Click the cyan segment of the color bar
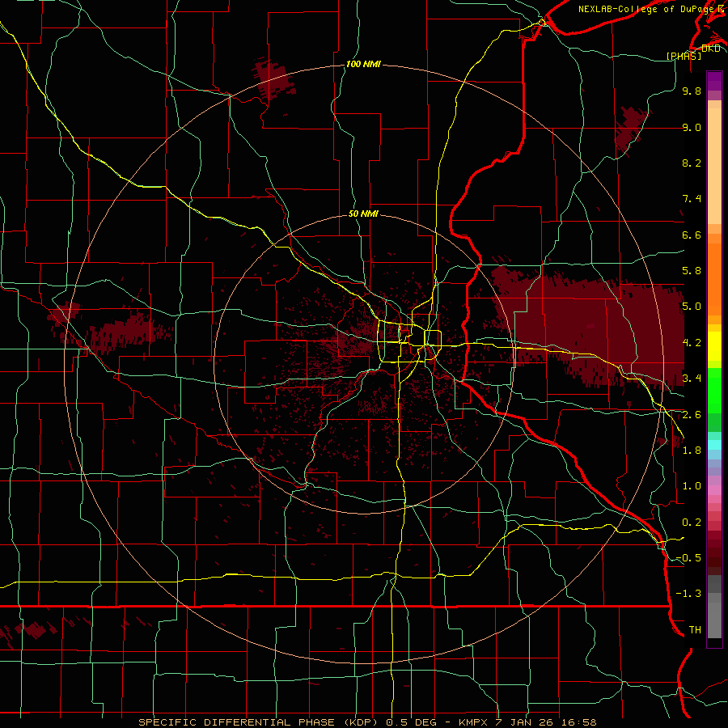The height and width of the screenshot is (728, 728). click(x=714, y=445)
